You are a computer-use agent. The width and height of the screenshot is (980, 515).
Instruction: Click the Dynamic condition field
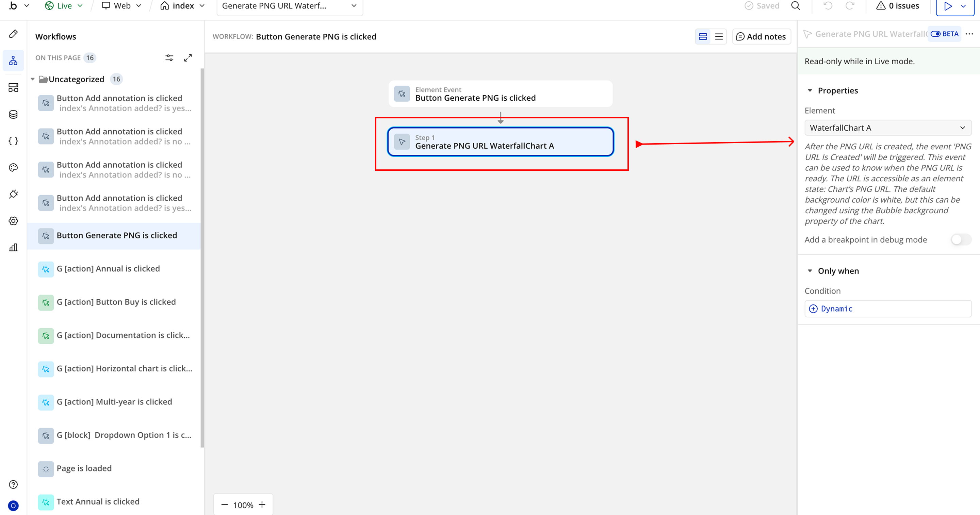(x=887, y=309)
